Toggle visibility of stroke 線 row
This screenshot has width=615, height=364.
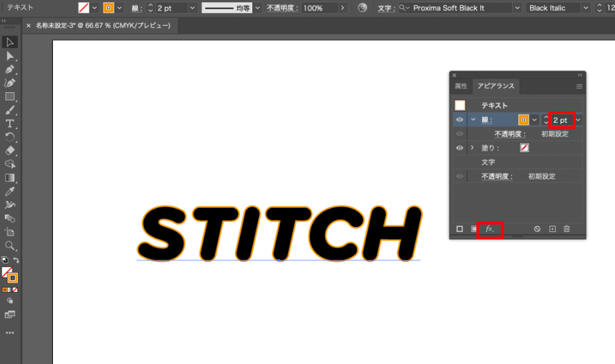click(x=460, y=119)
